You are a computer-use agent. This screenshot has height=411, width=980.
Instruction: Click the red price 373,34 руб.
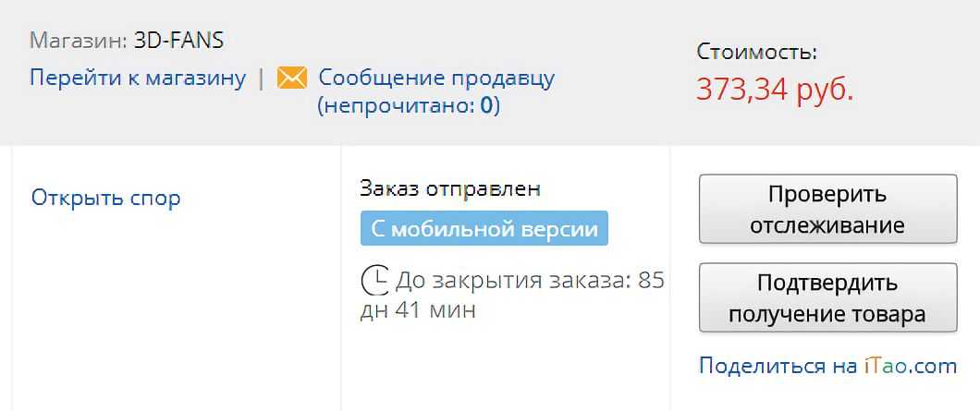point(775,90)
